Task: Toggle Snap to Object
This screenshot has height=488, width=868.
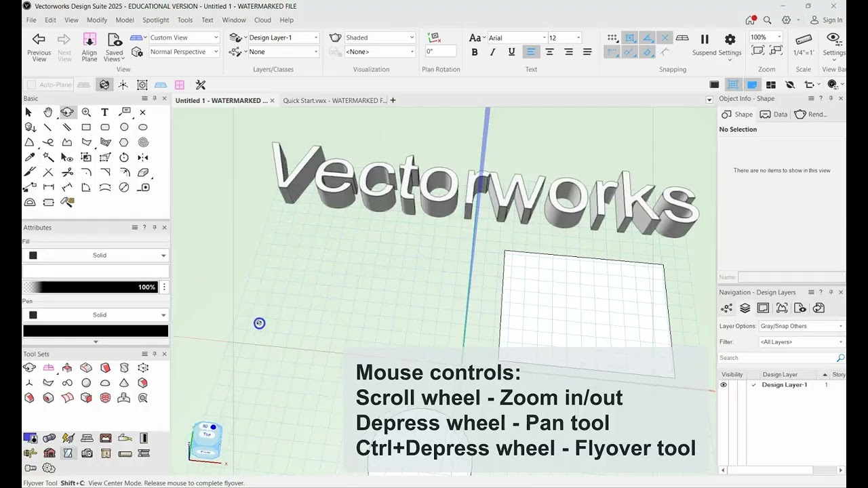Action: click(x=630, y=38)
